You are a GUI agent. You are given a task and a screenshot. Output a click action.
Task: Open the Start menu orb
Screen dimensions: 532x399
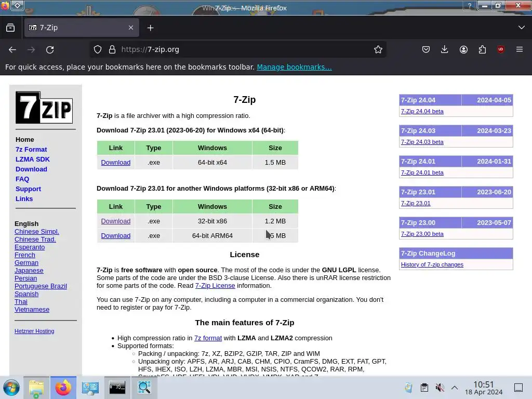pos(11,388)
